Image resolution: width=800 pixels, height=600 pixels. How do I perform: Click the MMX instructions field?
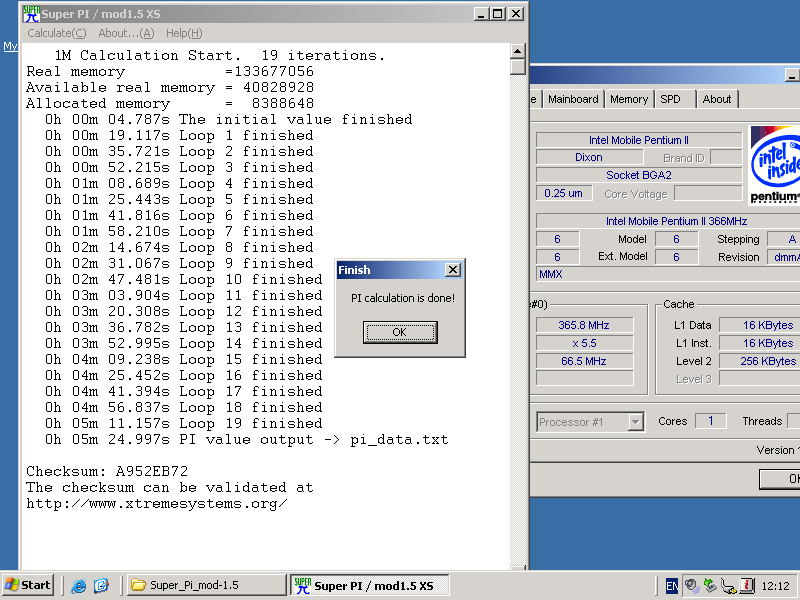[x=668, y=274]
